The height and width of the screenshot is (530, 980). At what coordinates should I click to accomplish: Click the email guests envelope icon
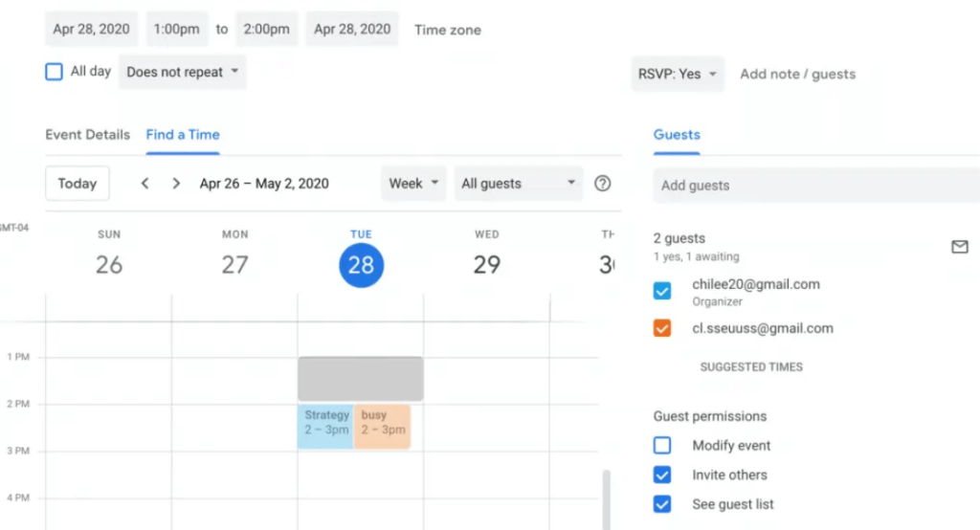pos(959,247)
